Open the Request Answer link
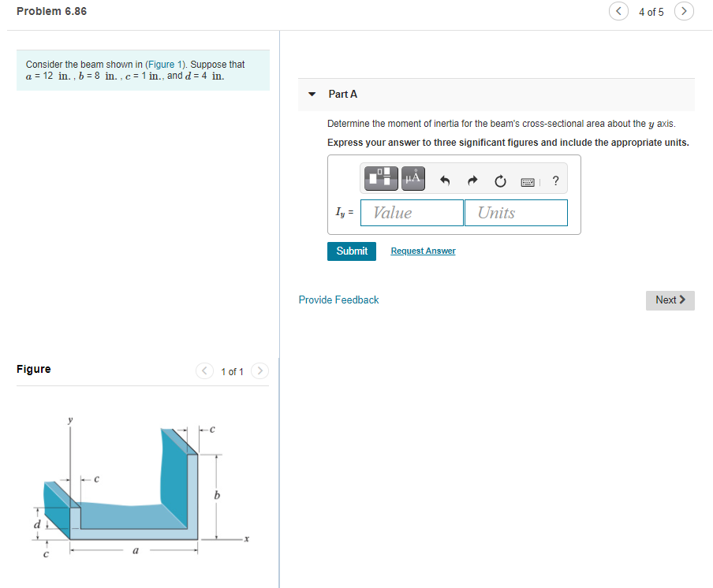Image resolution: width=713 pixels, height=588 pixels. 423,251
